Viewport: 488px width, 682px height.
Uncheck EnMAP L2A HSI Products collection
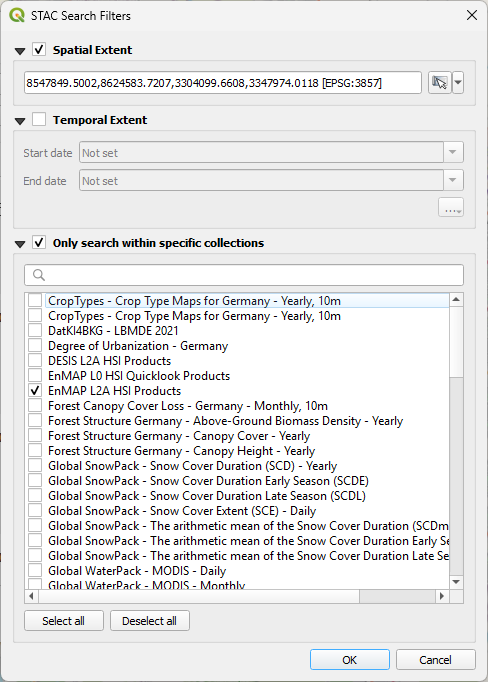(35, 391)
